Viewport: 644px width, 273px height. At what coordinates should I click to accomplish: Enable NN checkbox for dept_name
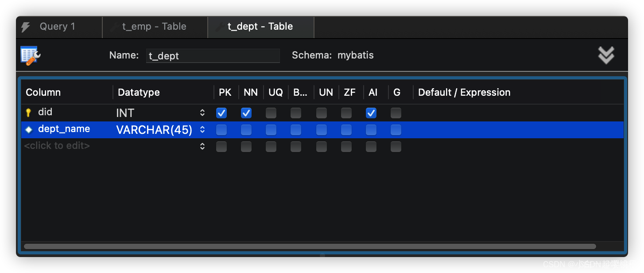(246, 130)
